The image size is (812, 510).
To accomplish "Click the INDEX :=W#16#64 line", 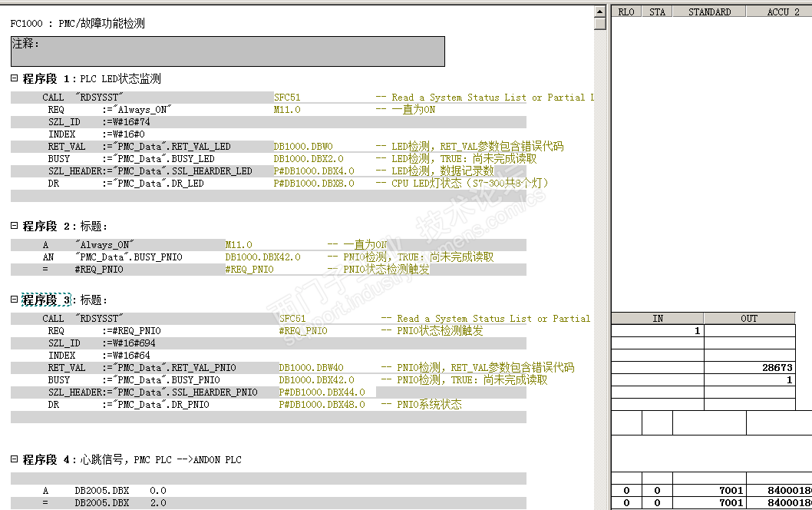I will click(x=99, y=356).
